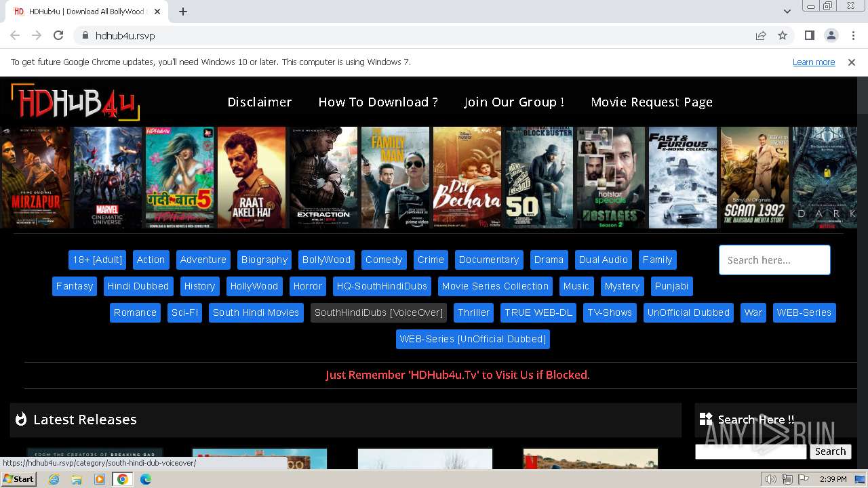Select the Action category
Image resolution: width=868 pixels, height=488 pixels.
(x=151, y=260)
